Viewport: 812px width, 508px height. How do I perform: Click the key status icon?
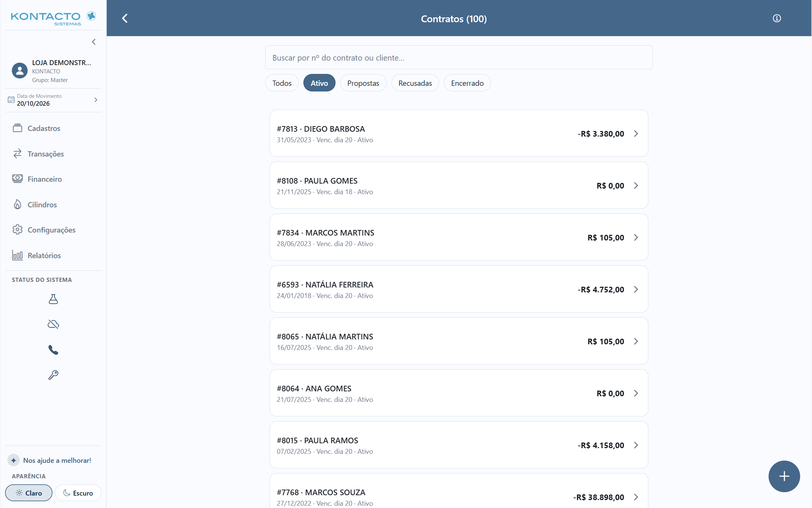tap(53, 375)
